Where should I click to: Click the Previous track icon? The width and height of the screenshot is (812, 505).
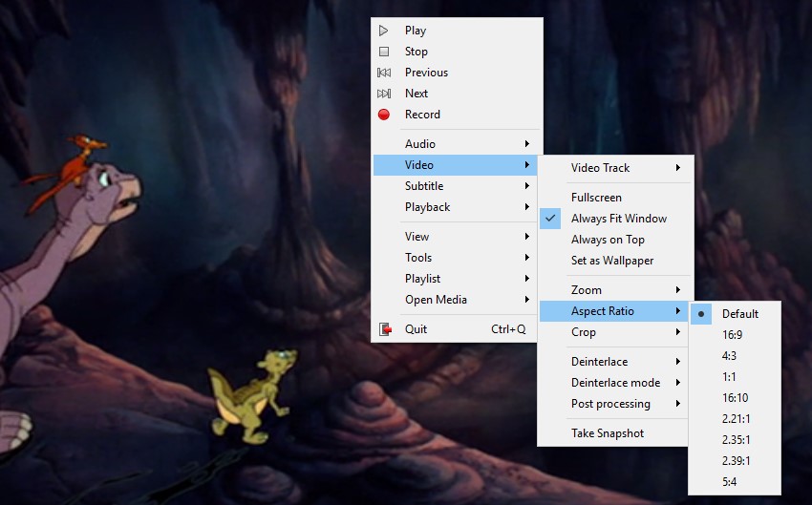click(x=384, y=73)
